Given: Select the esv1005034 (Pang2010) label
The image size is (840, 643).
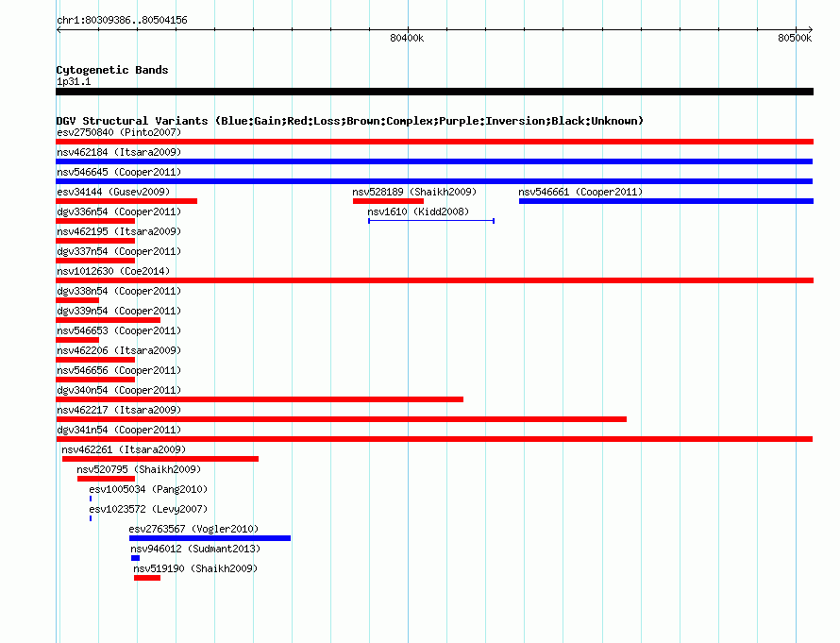Looking at the screenshot, I should pyautogui.click(x=148, y=489).
